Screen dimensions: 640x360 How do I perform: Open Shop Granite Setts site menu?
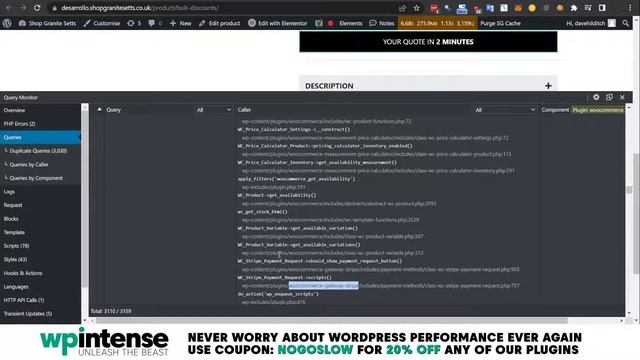pyautogui.click(x=47, y=23)
